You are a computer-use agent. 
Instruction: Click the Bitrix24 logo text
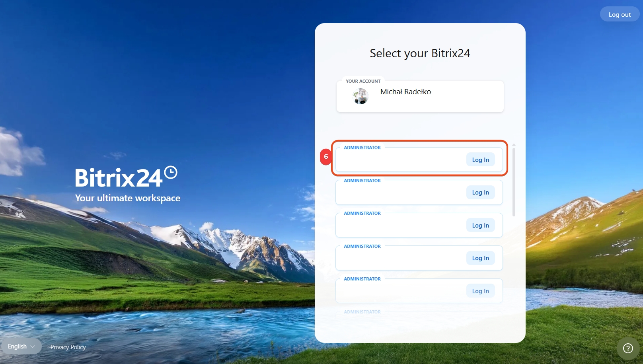tap(119, 177)
